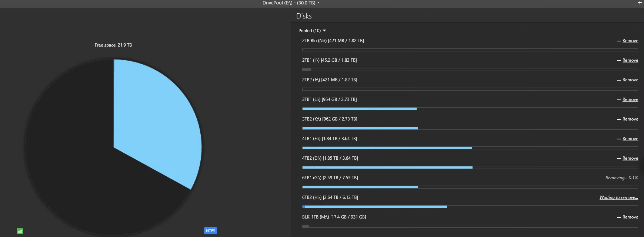644x237 pixels.
Task: Click the blue NTFS badge
Action: 210,231
